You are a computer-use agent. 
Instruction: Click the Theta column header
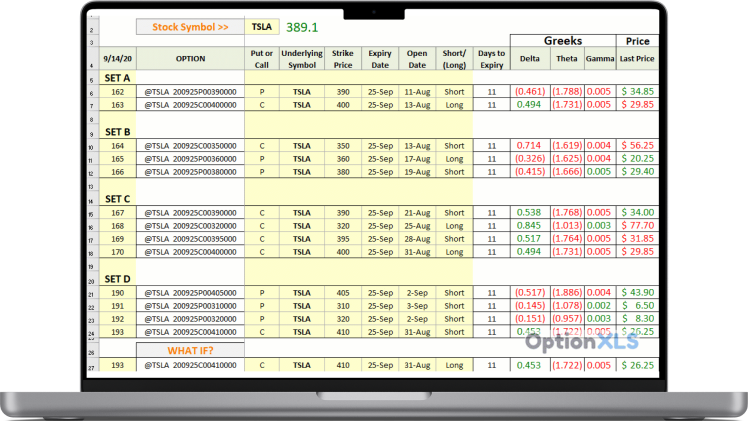point(567,59)
